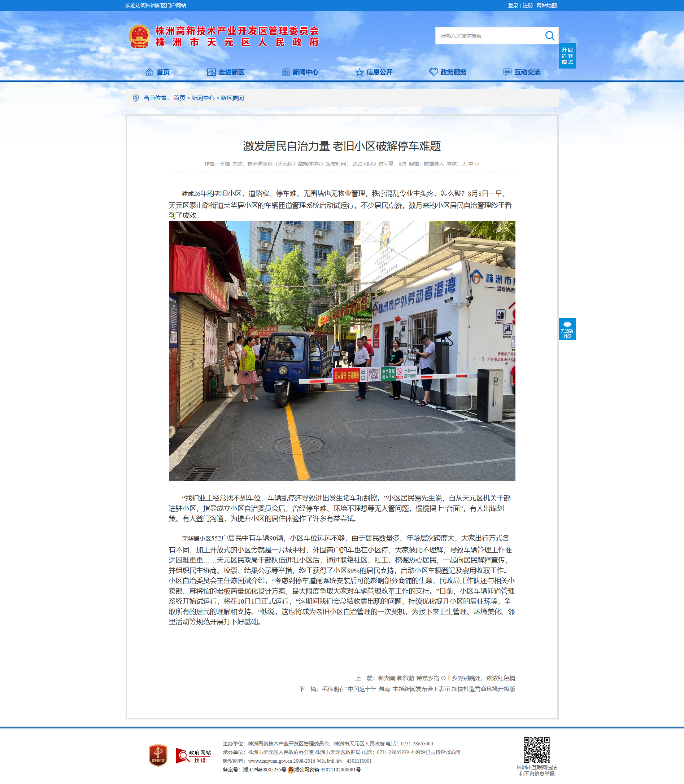Toggle 无障碍浏览 accessibility browsing
Viewport: 684px width, 784px height.
tap(567, 329)
